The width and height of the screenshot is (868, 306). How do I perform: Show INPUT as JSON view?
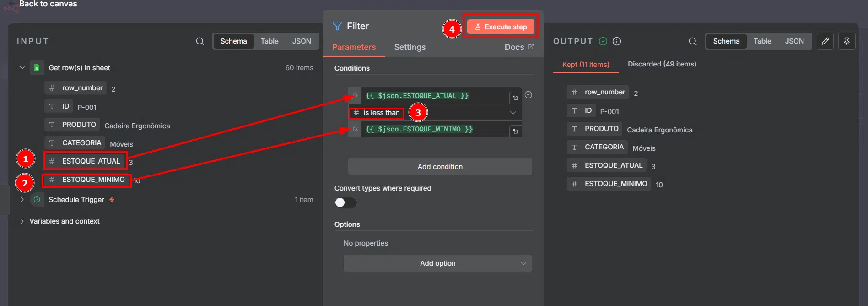[x=302, y=41]
